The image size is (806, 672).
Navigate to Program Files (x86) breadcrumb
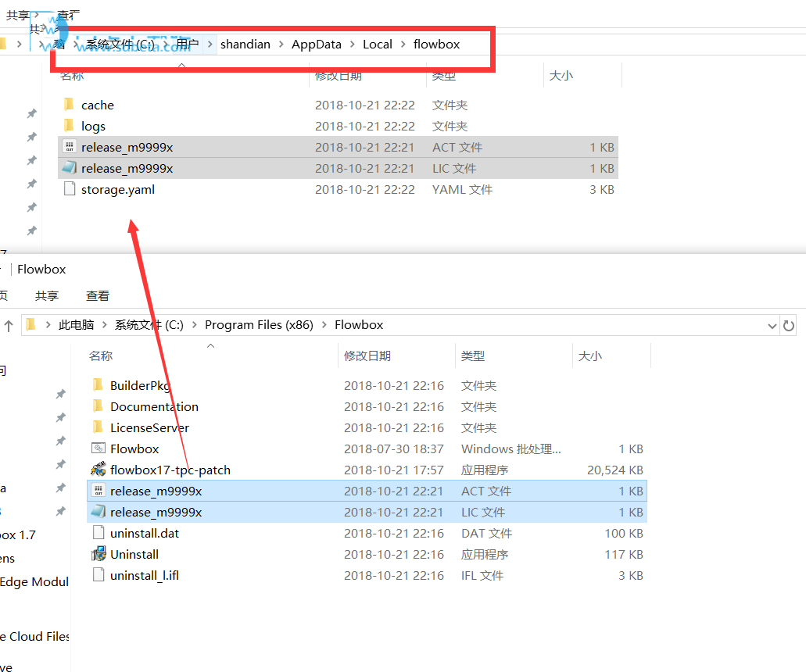[x=259, y=325]
